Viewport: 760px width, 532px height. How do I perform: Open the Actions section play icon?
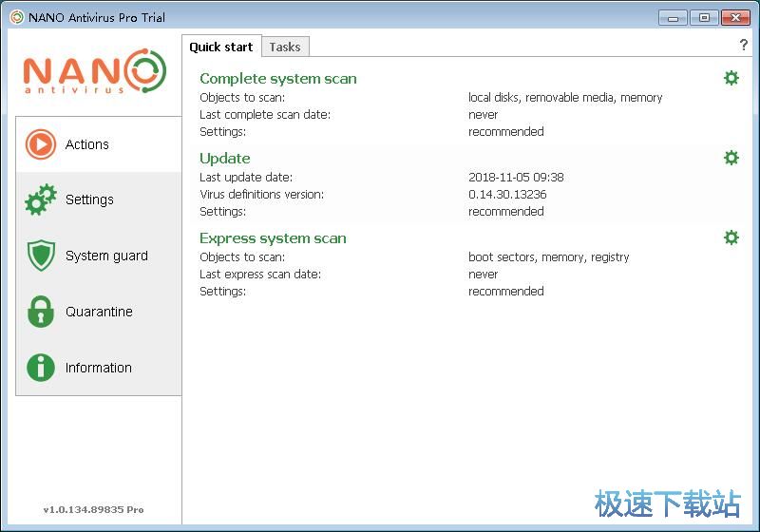tap(41, 143)
